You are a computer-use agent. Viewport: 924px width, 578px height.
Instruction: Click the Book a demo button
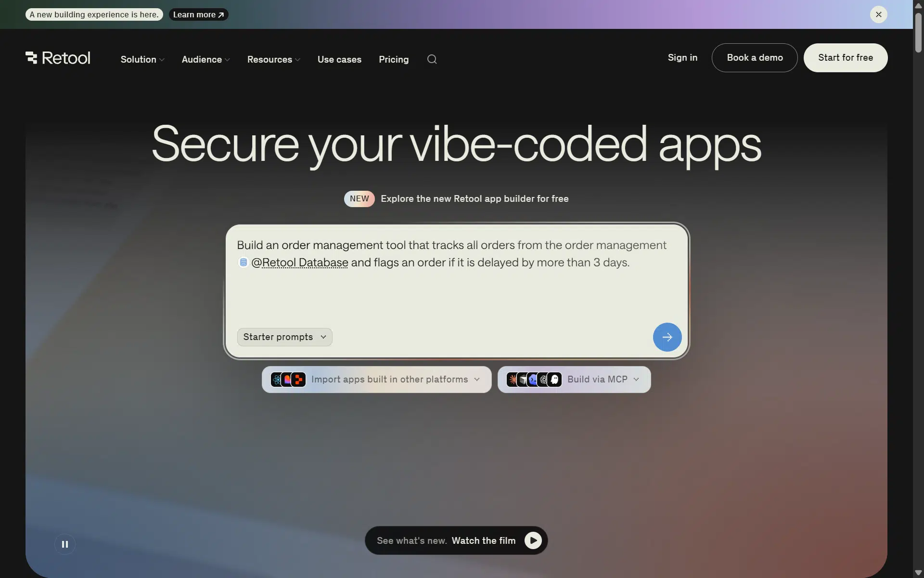(755, 58)
